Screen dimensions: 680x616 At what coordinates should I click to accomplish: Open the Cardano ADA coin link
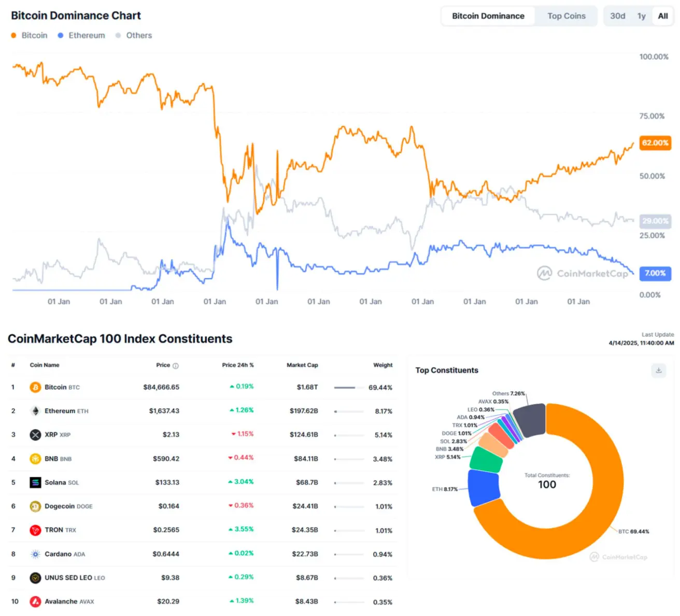[x=65, y=554]
